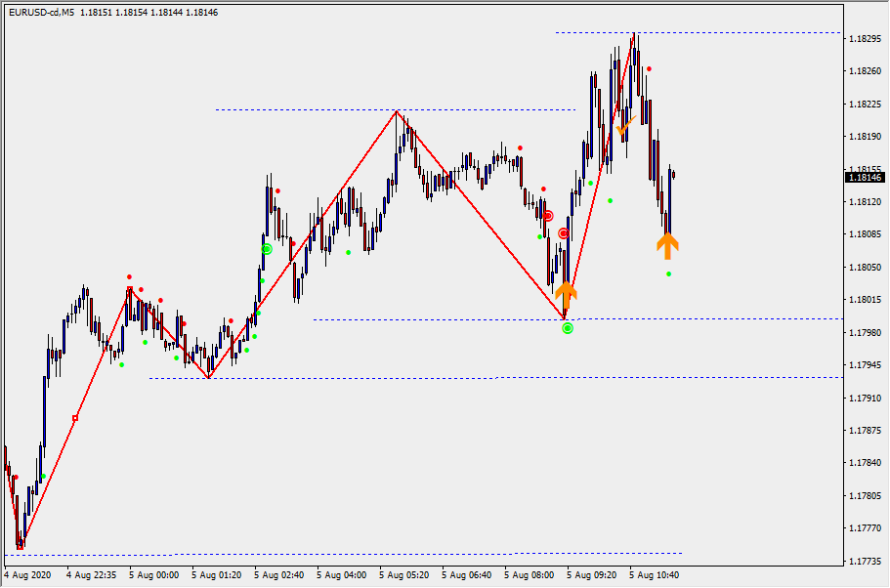Click the 1.17770 price scale label
Screen dimensions: 890x588
point(862,528)
